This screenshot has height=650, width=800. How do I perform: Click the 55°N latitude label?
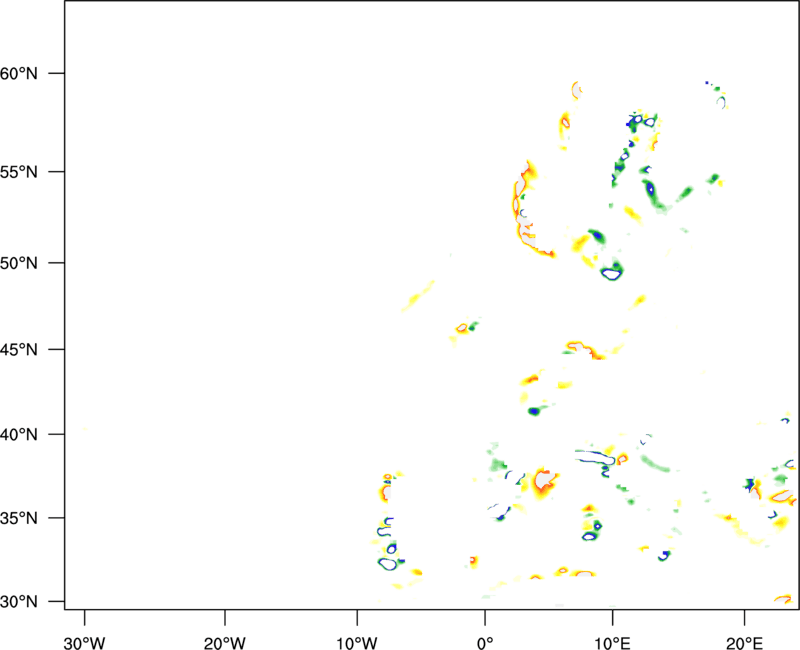tap(19, 172)
